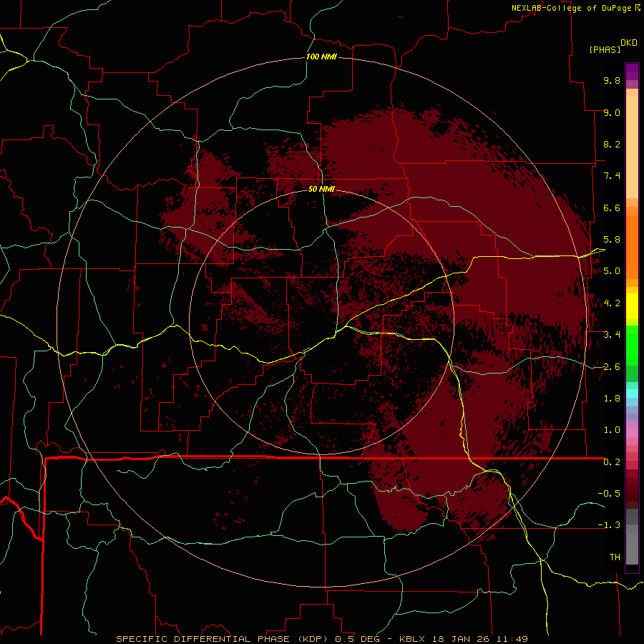
Task: Click the NEXLAB-College of DuPage credit text
Action: 571,8
